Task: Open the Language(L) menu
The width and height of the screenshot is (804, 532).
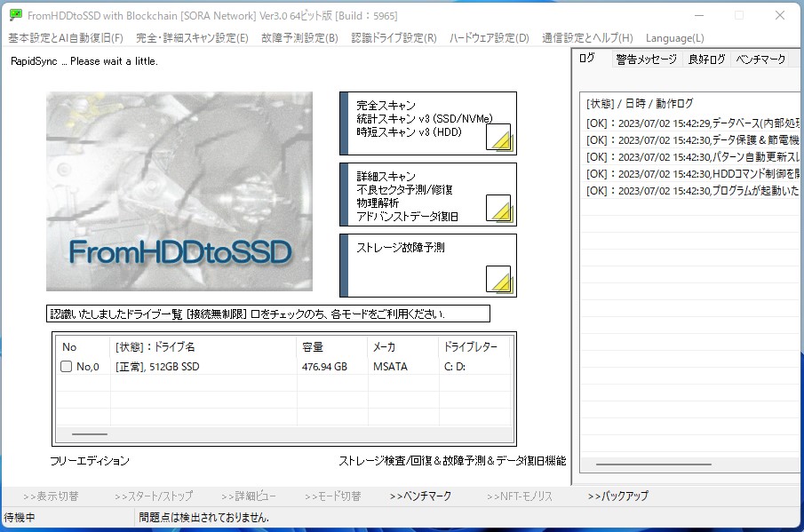Action: coord(675,38)
